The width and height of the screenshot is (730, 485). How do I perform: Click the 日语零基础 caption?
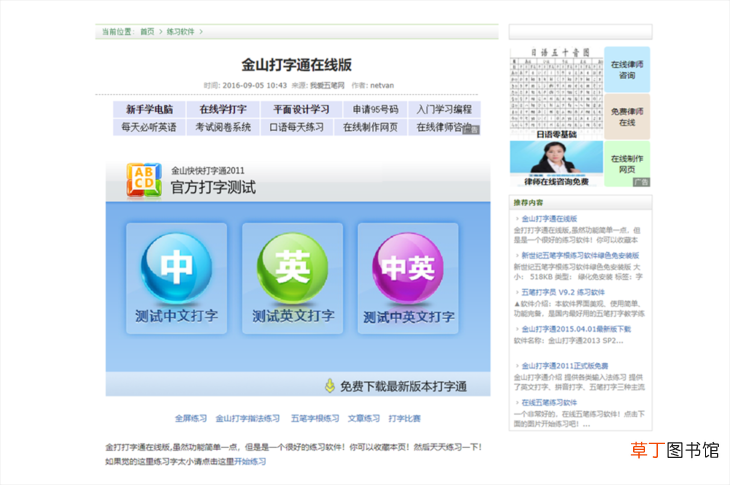click(x=556, y=135)
